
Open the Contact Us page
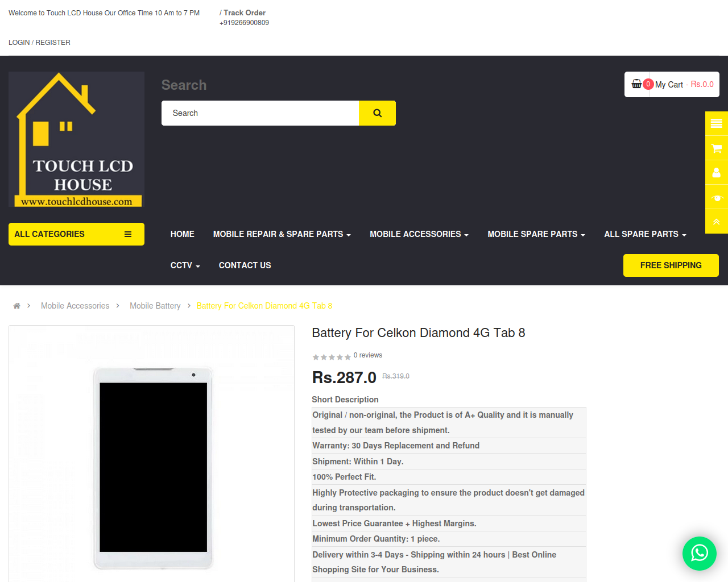(245, 265)
